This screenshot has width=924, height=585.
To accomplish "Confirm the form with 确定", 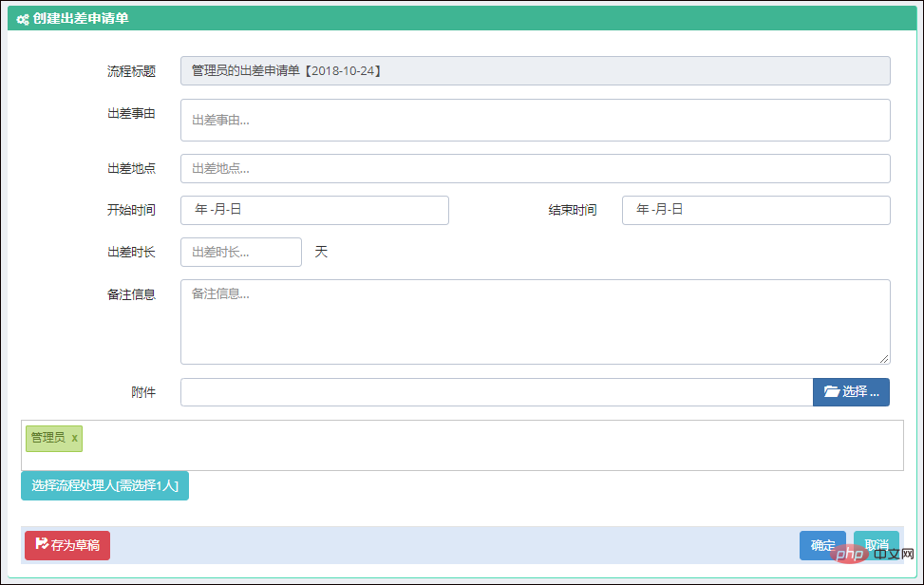I will pos(822,545).
